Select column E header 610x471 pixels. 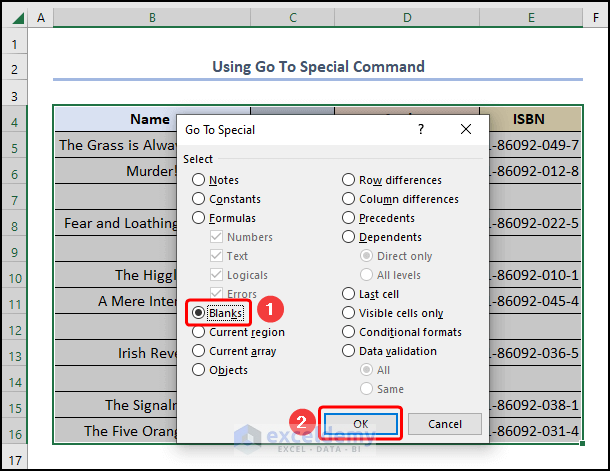tap(531, 18)
